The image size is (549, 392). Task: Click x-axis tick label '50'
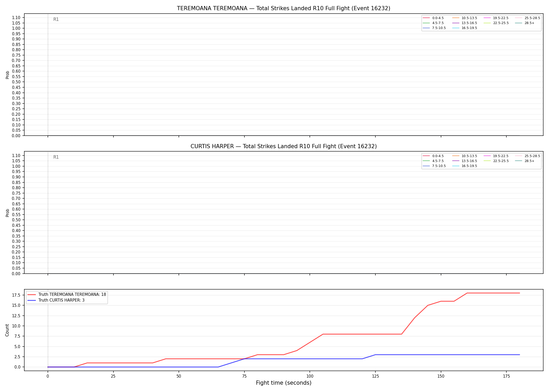tap(179, 376)
